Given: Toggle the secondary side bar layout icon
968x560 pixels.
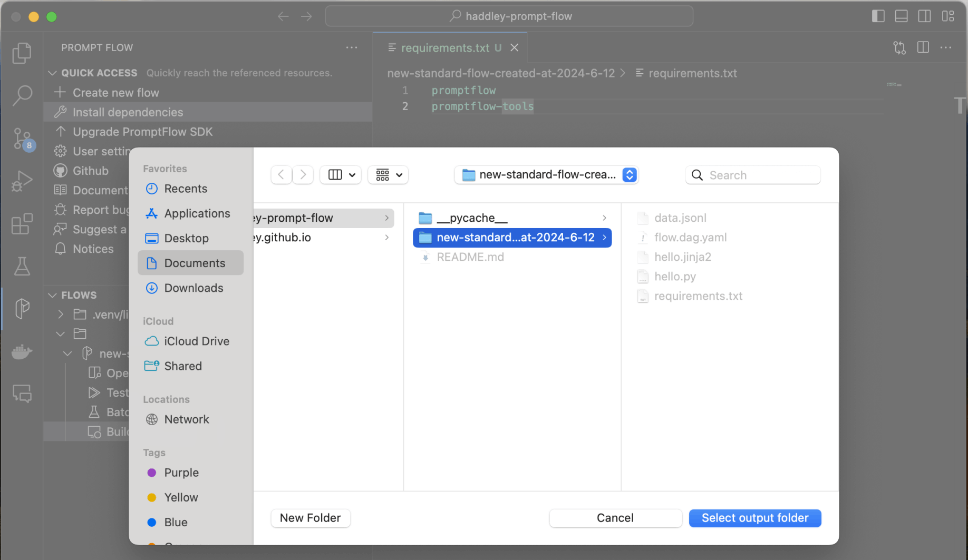Looking at the screenshot, I should click(x=924, y=16).
